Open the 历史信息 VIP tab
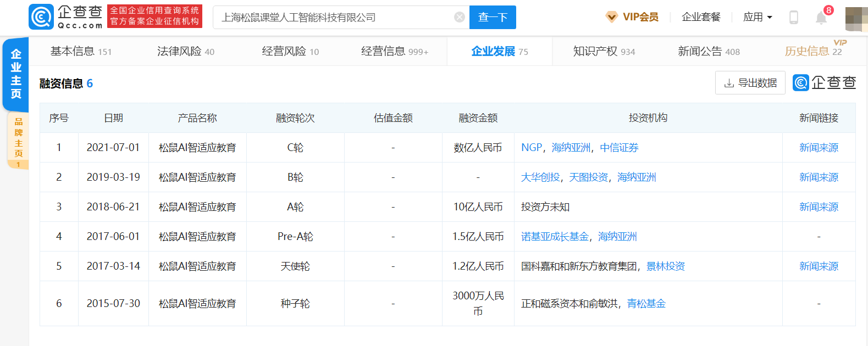Viewport: 868px width, 346px height. [x=813, y=51]
